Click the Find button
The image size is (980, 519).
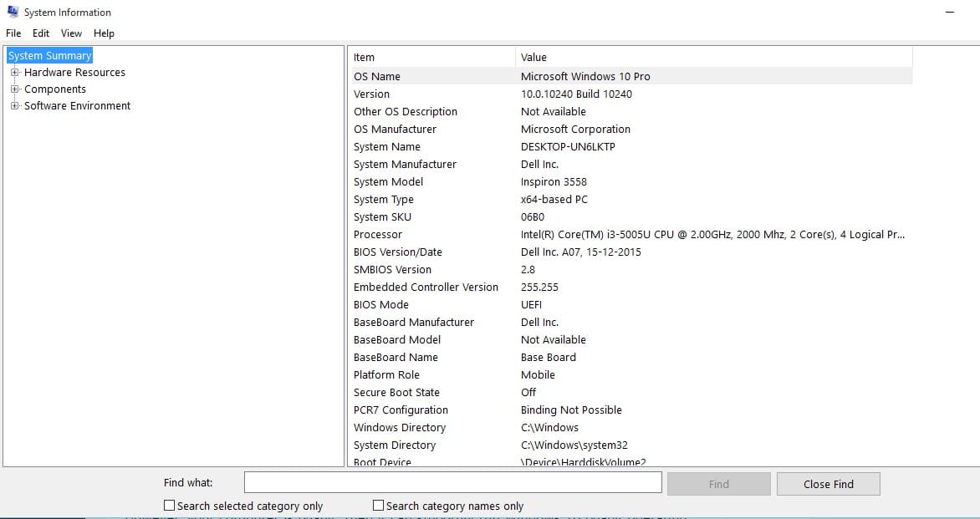(x=719, y=484)
